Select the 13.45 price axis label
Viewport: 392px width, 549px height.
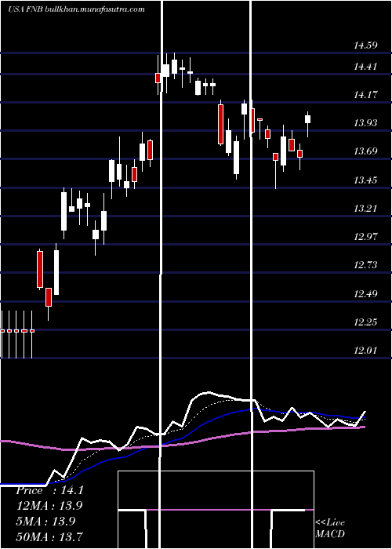pos(365,180)
